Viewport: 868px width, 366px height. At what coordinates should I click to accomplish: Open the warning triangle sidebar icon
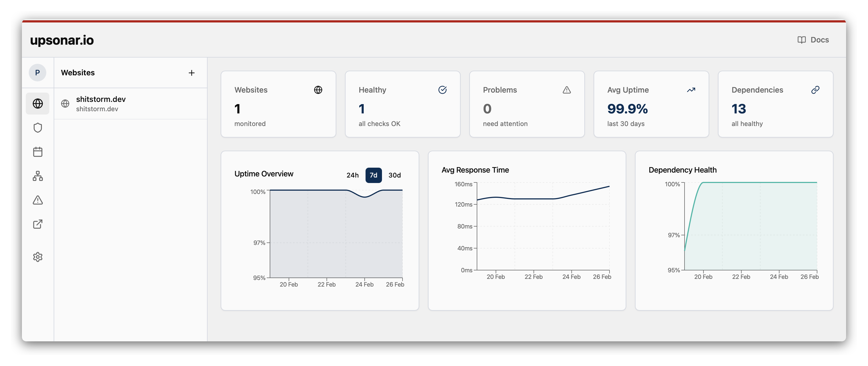coord(38,200)
